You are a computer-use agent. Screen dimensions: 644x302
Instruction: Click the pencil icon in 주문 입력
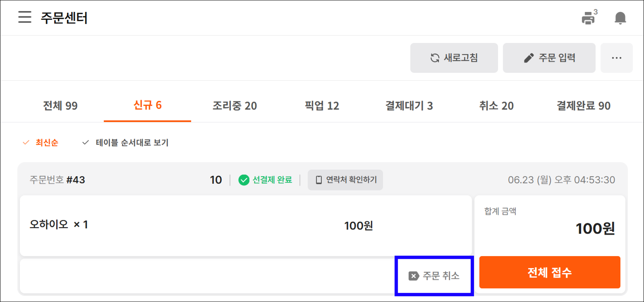[529, 58]
